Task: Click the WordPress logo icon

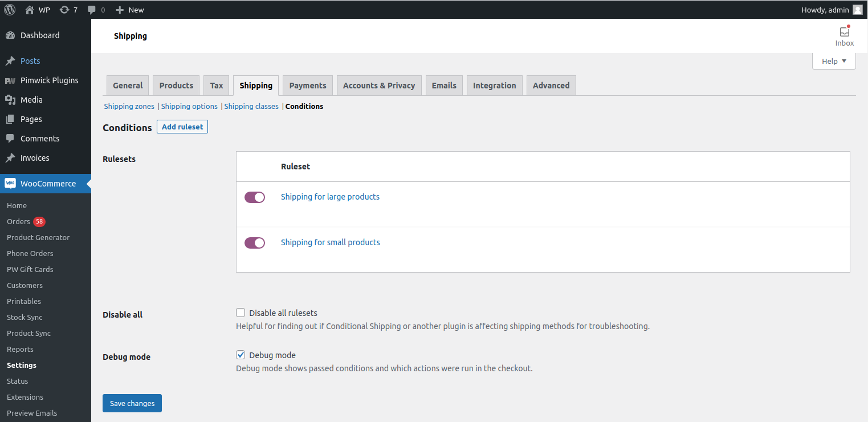Action: point(10,10)
